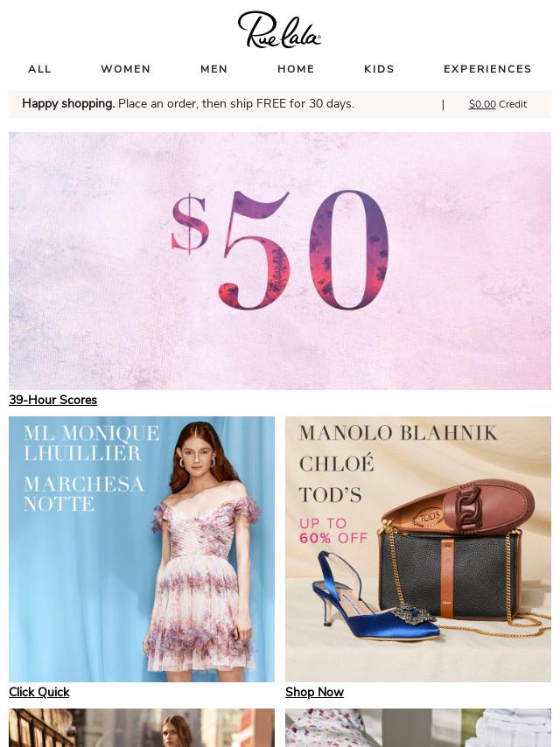View the $0.00 Credit balance link

click(x=498, y=104)
